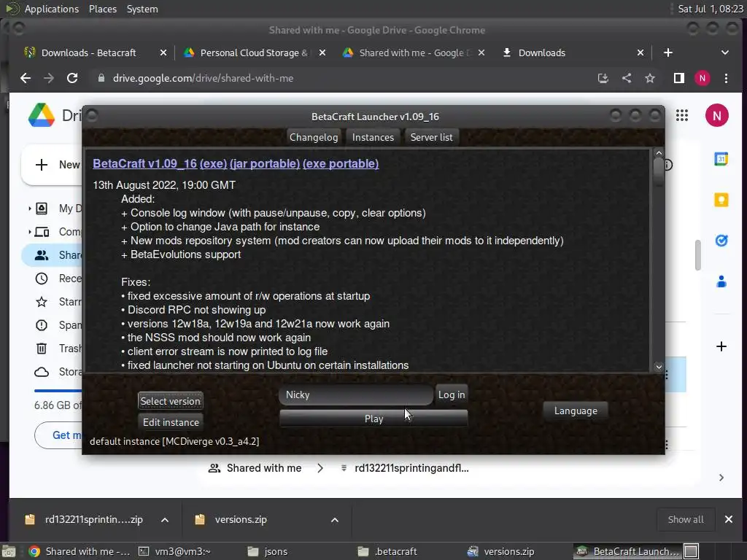747x560 pixels.
Task: Open Google Calendar in side panel
Action: (721, 159)
